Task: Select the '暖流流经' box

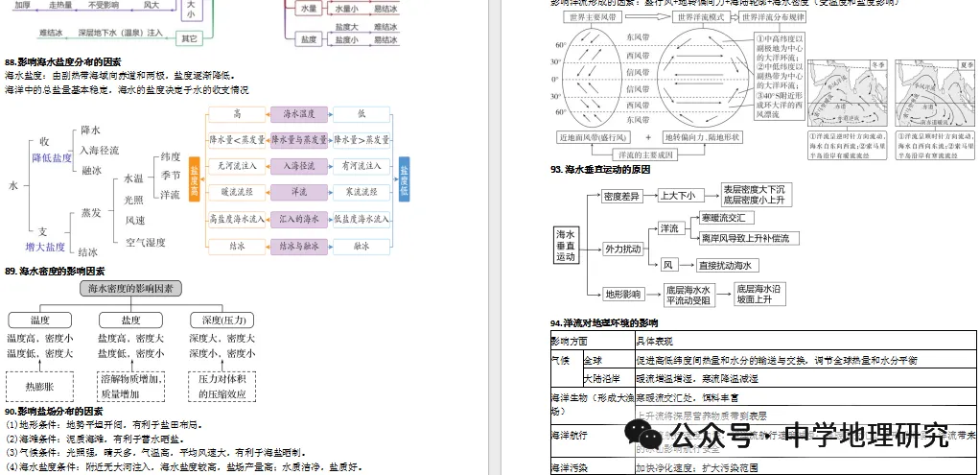Action: pos(238,192)
